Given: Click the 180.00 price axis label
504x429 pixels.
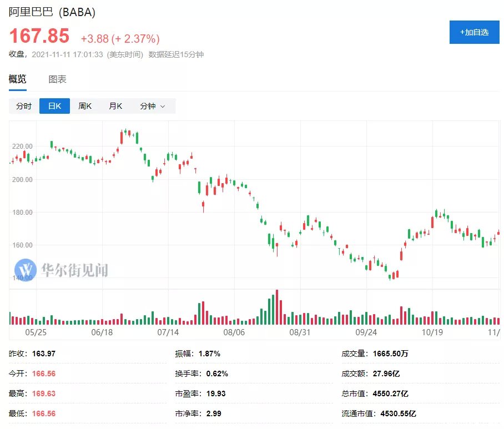Looking at the screenshot, I should [22, 213].
